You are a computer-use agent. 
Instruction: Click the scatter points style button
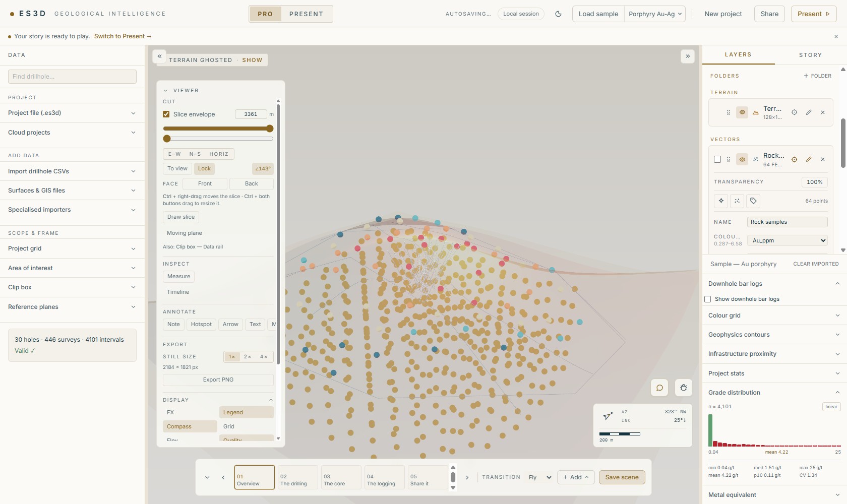point(737,201)
